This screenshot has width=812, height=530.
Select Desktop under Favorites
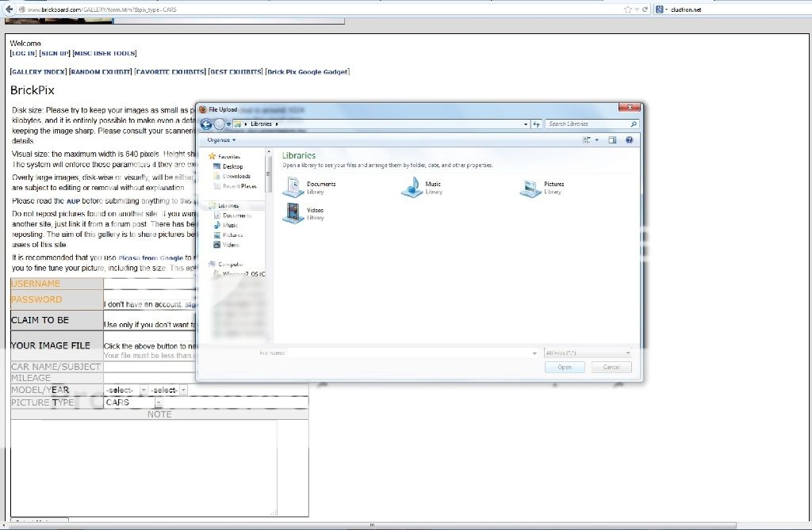coord(232,166)
